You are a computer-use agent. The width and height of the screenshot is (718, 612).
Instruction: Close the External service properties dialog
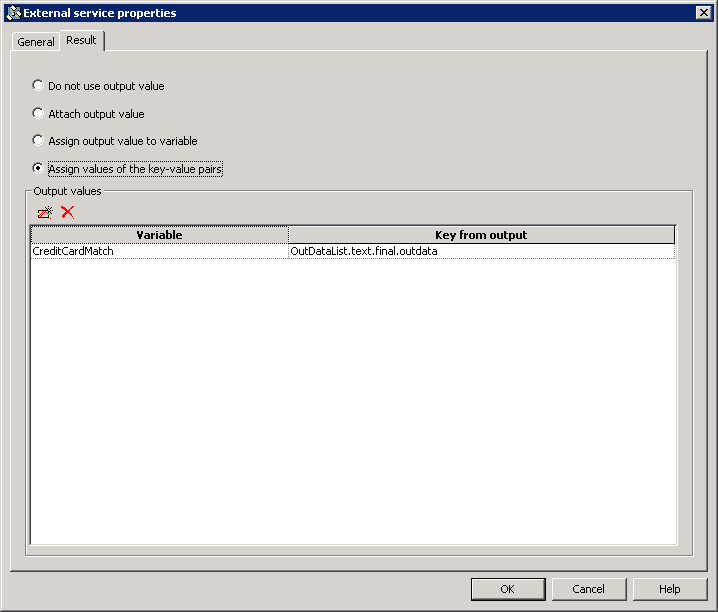(703, 13)
